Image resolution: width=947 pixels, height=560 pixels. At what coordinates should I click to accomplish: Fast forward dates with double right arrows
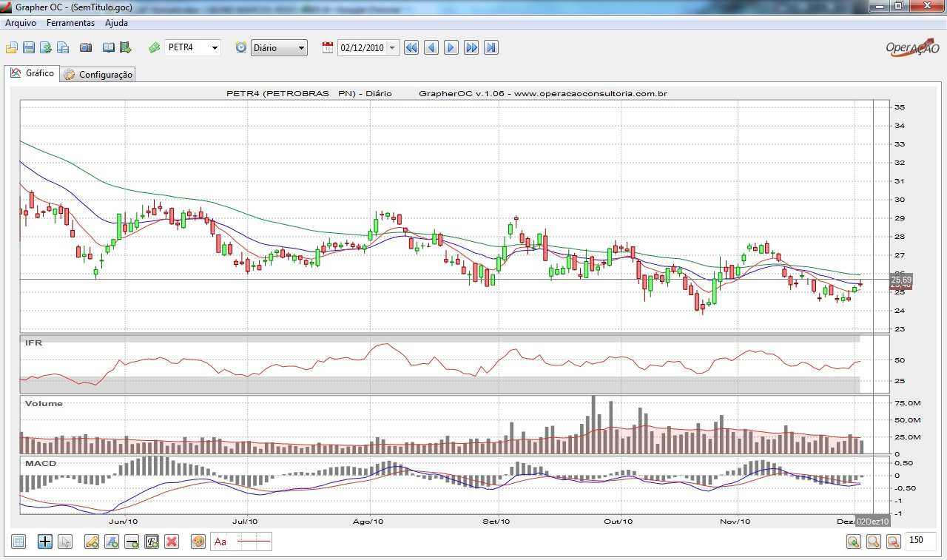click(471, 47)
